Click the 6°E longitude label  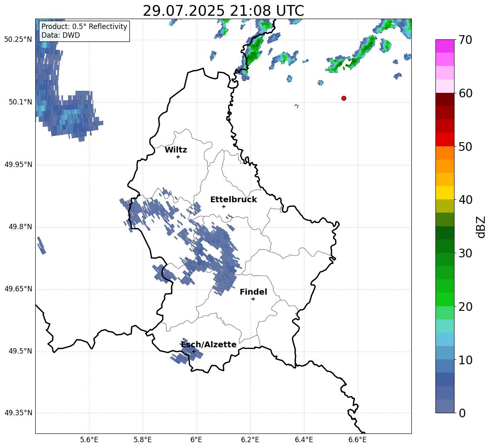(196, 440)
